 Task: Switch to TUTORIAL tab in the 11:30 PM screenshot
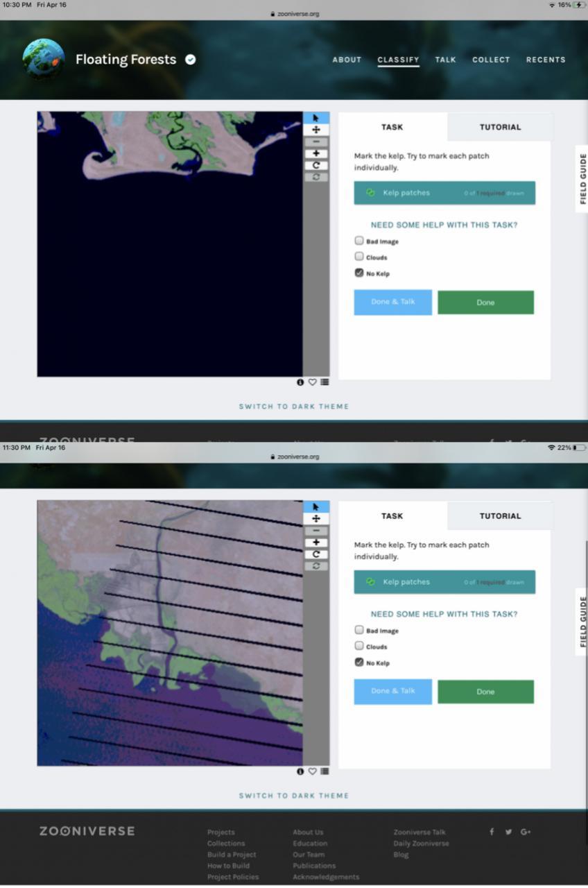point(500,516)
